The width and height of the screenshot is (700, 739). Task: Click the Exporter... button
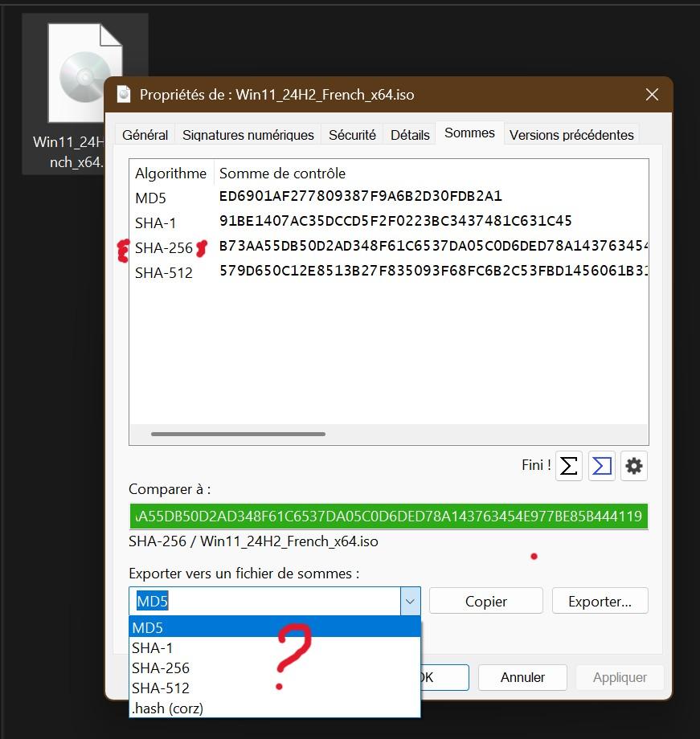pos(600,601)
